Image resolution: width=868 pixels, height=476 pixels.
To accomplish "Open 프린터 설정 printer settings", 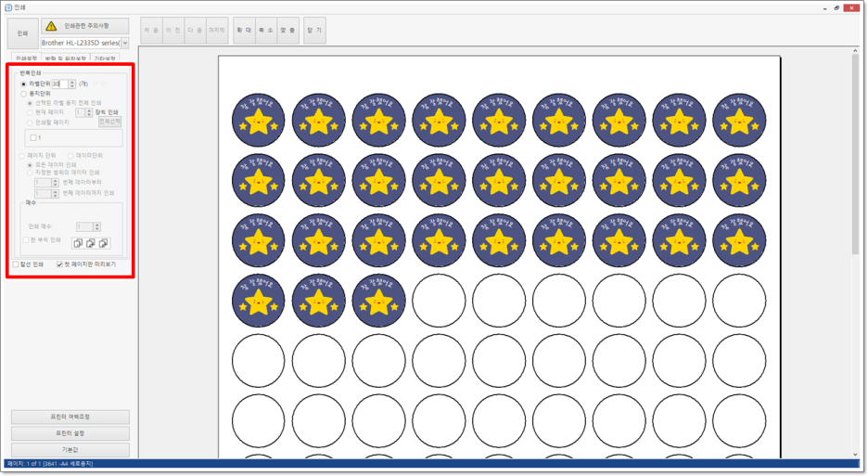I will (70, 433).
